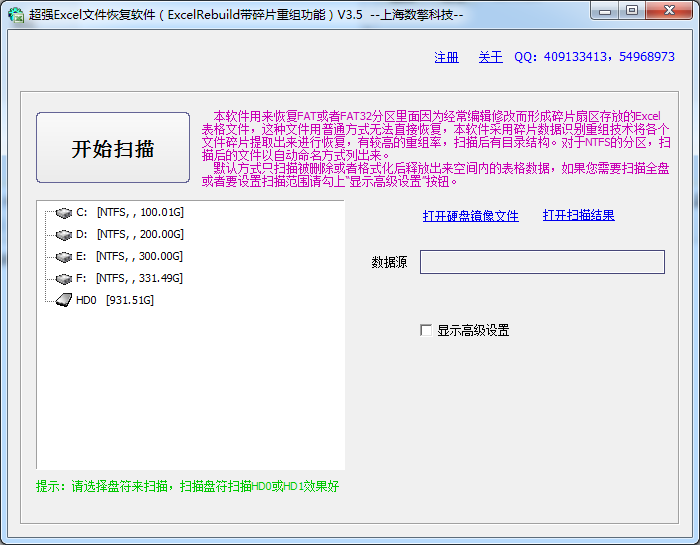This screenshot has width=700, height=545.
Task: Select the HD0 [931.51G] disk label
Action: pyautogui.click(x=115, y=300)
